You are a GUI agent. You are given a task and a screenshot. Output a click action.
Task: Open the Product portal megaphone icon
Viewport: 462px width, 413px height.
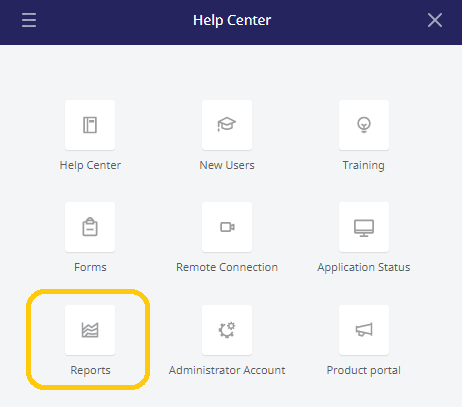point(364,330)
